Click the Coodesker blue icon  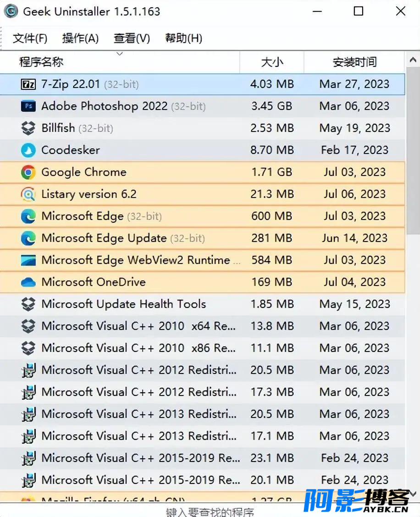click(x=28, y=150)
